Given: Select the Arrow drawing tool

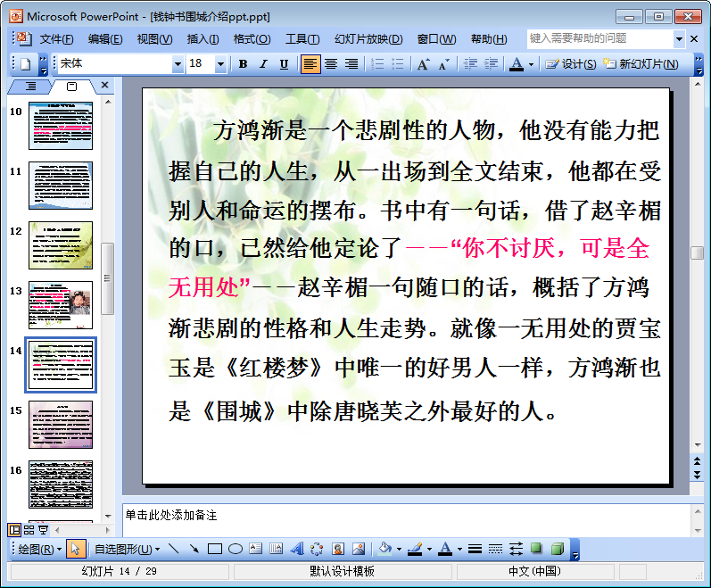Looking at the screenshot, I should [194, 549].
